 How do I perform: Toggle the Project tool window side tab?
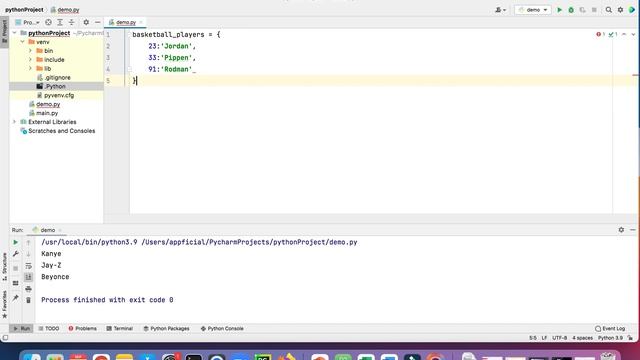coord(4,32)
